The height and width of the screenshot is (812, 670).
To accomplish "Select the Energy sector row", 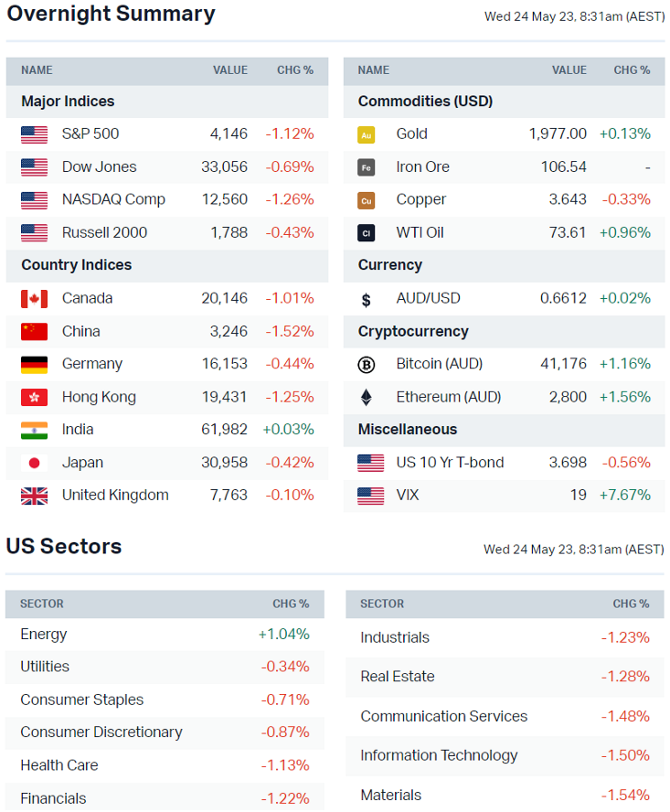I will [x=44, y=634].
